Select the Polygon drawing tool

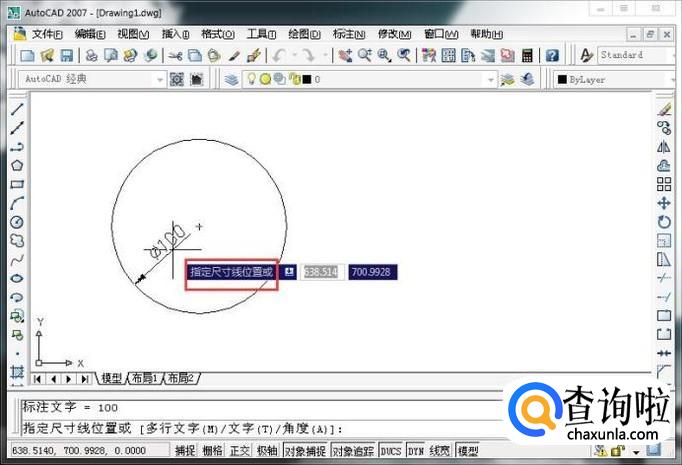click(x=17, y=165)
